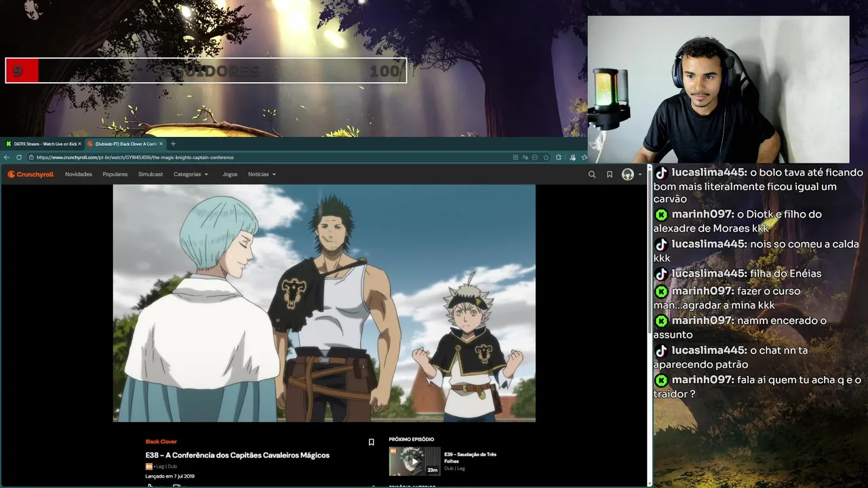Open the watchlist bookmark in Crunchyroll header

[610, 174]
